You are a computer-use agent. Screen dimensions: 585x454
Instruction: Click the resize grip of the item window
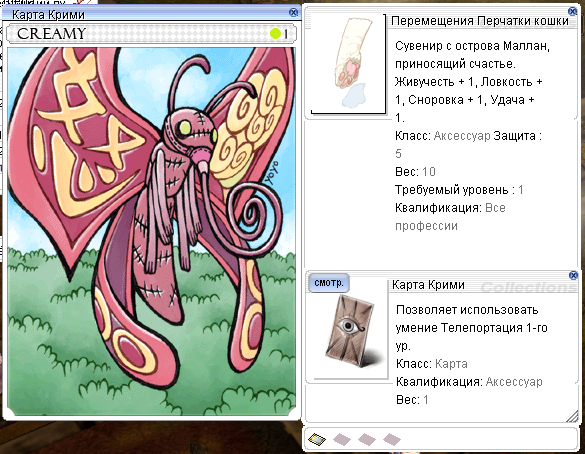(x=572, y=416)
